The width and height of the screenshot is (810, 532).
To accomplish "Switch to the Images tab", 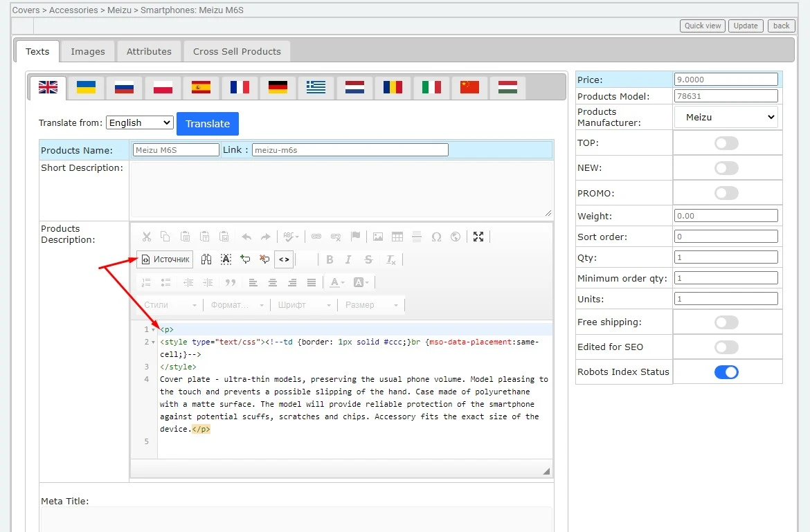I will pyautogui.click(x=87, y=51).
